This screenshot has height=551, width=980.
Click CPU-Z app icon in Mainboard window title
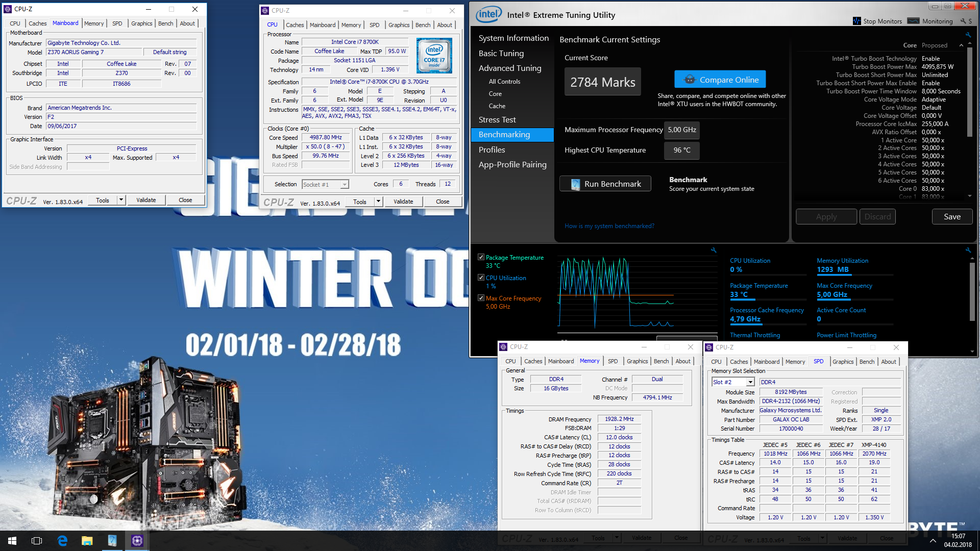click(8, 9)
